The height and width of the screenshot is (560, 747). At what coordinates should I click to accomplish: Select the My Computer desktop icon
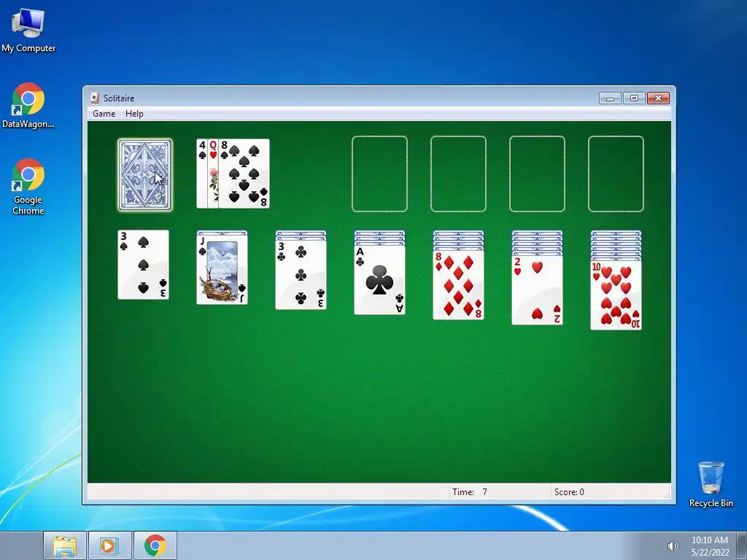pos(28,31)
